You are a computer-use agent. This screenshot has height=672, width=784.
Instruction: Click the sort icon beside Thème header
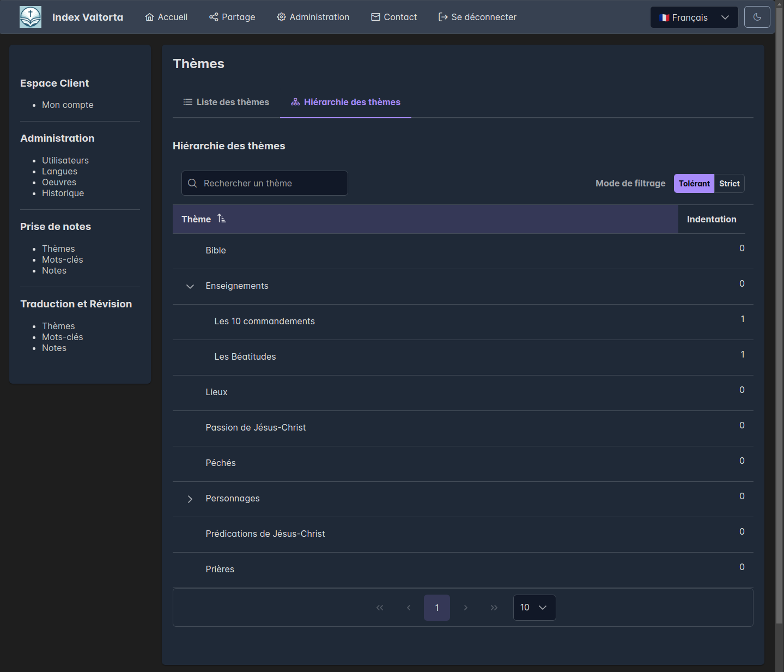(221, 219)
